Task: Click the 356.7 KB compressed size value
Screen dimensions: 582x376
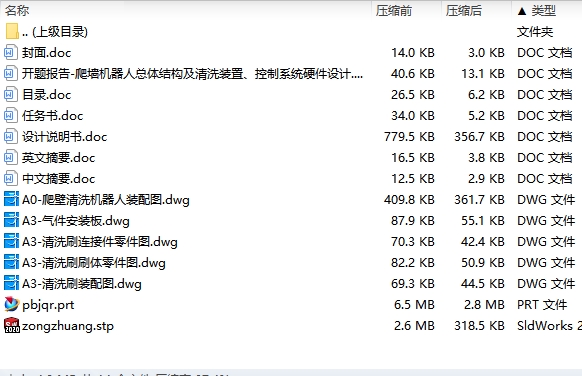Action: click(480, 137)
